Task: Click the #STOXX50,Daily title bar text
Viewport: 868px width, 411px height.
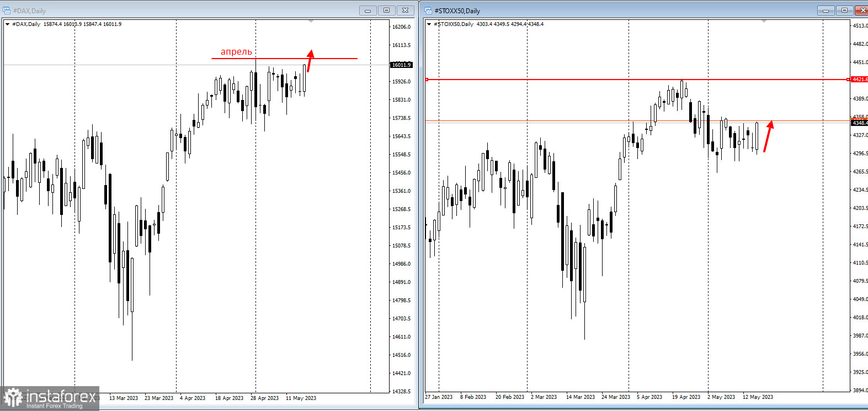Action: click(457, 10)
